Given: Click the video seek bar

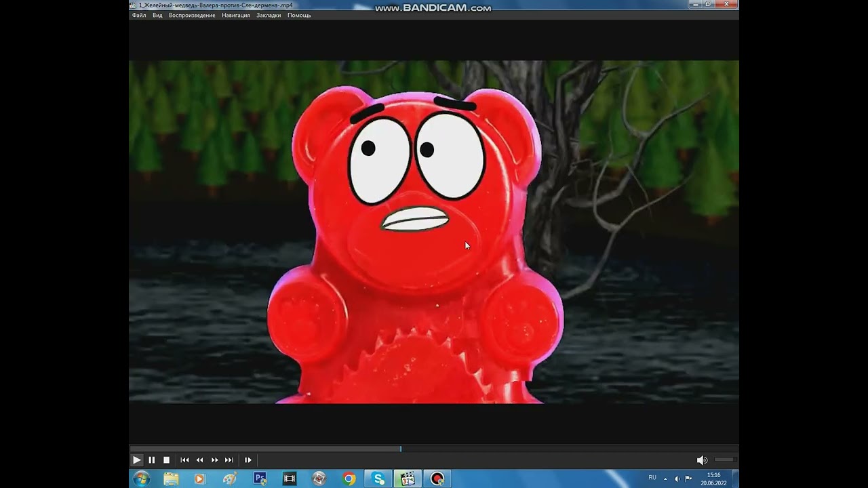Looking at the screenshot, I should pos(434,449).
